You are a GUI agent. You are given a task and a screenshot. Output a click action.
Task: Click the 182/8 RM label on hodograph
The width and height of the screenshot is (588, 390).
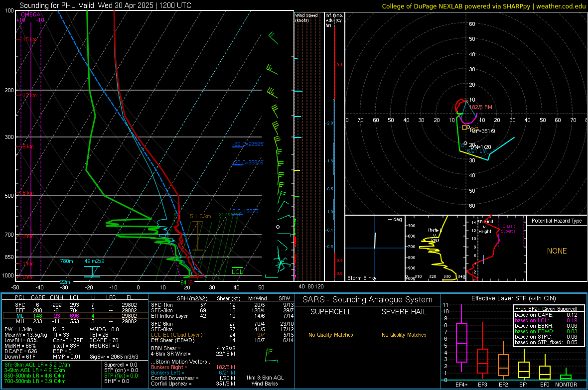[x=481, y=107]
